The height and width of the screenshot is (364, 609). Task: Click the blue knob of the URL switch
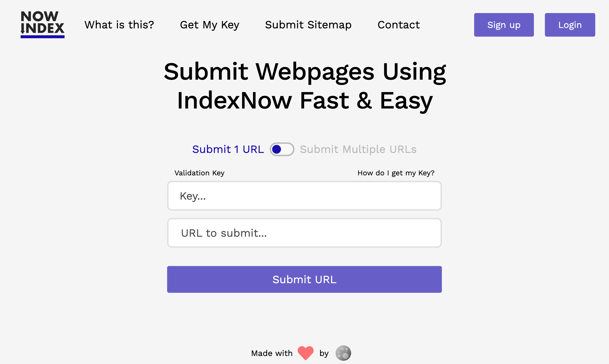[276, 149]
